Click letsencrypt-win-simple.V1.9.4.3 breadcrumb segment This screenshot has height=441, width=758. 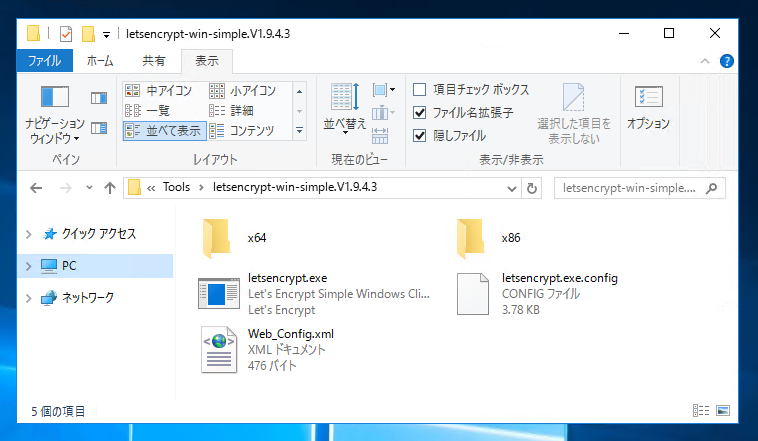coord(295,187)
